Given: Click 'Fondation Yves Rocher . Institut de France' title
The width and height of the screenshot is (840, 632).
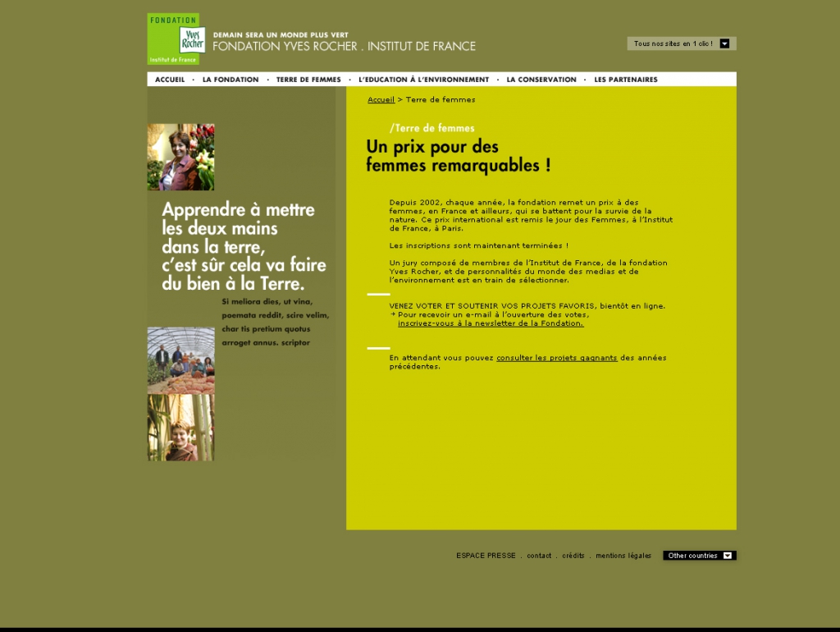Looking at the screenshot, I should [x=344, y=47].
